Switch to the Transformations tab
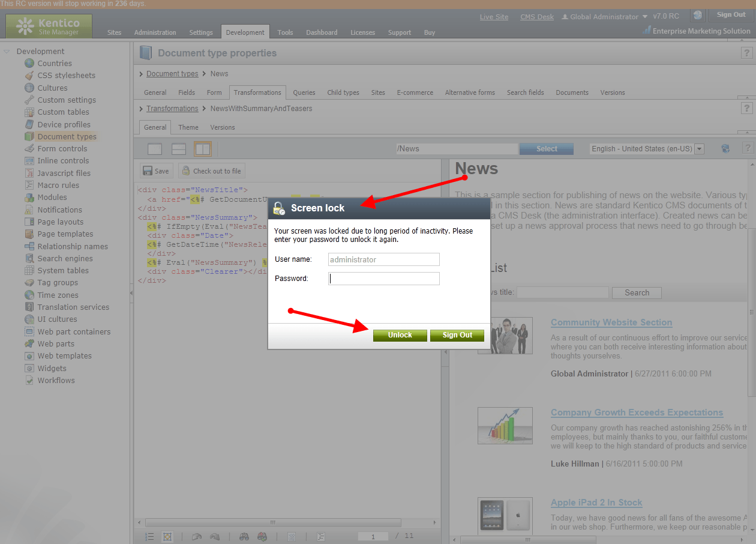 point(257,92)
